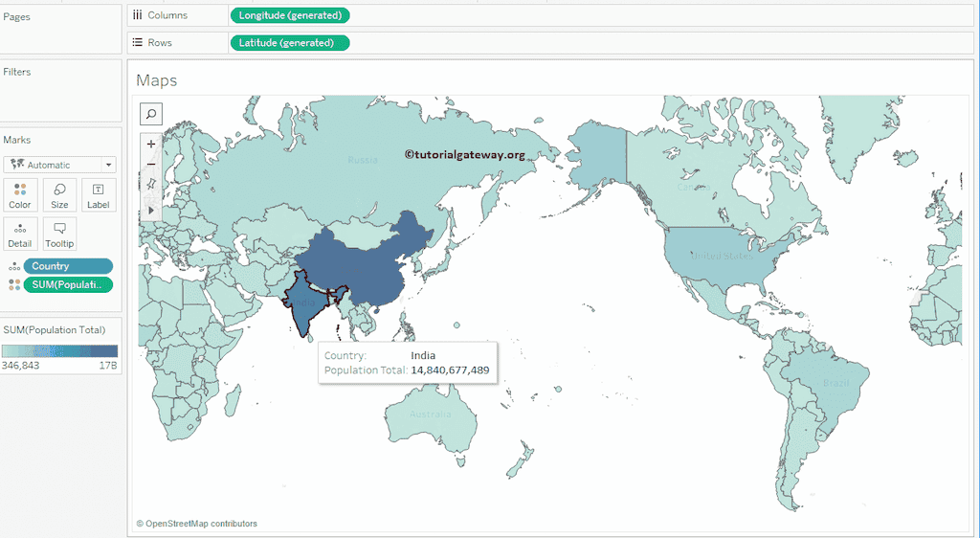Open the Automatic mark type dropdown
Screen dimensions: 980x538
[59, 165]
